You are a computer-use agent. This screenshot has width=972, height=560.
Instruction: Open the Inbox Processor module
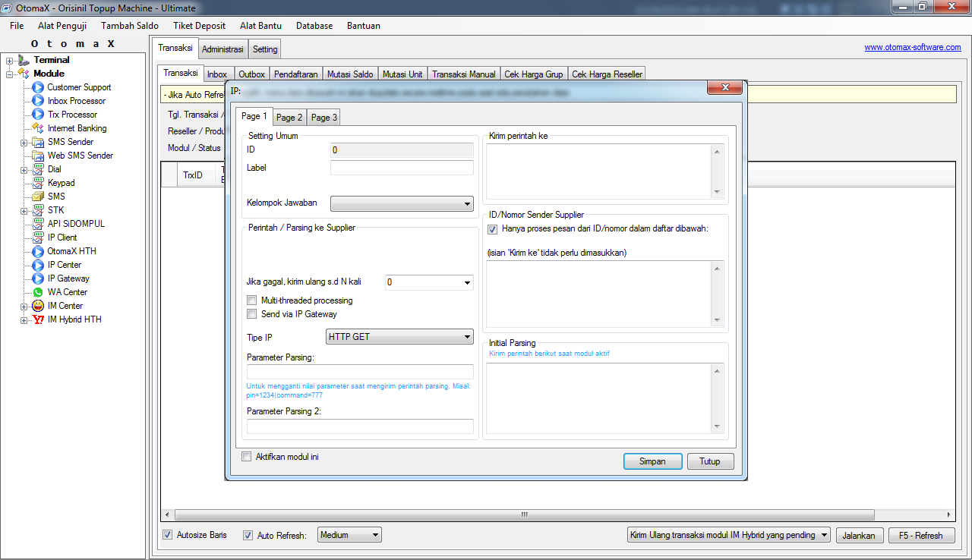pos(38,101)
